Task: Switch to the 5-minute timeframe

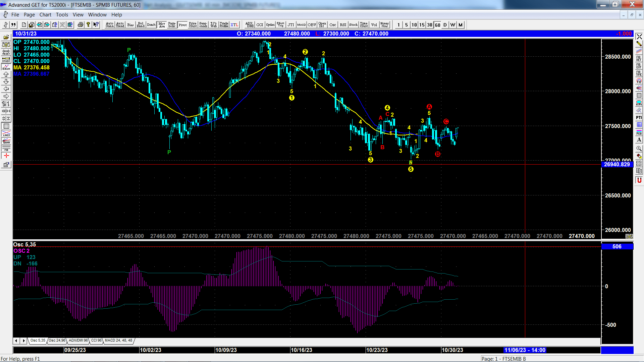Action: pyautogui.click(x=407, y=25)
